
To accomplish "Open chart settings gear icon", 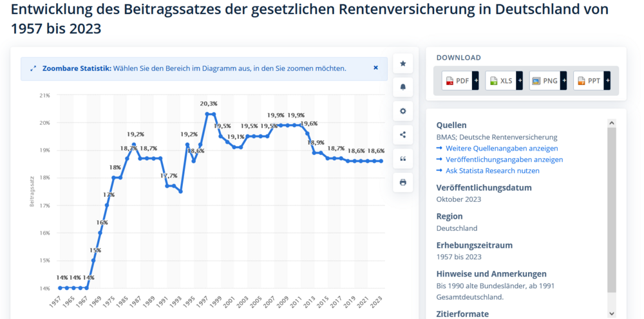I will (x=403, y=111).
